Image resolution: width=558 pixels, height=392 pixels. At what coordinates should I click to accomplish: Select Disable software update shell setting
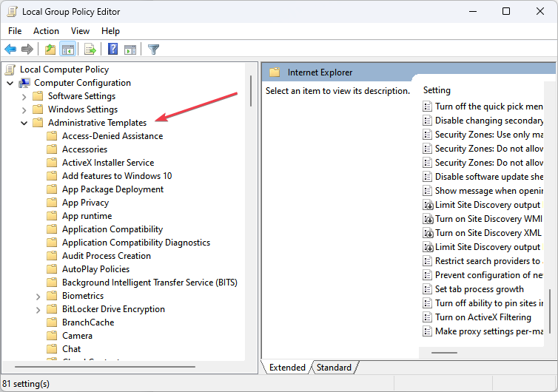tap(488, 177)
